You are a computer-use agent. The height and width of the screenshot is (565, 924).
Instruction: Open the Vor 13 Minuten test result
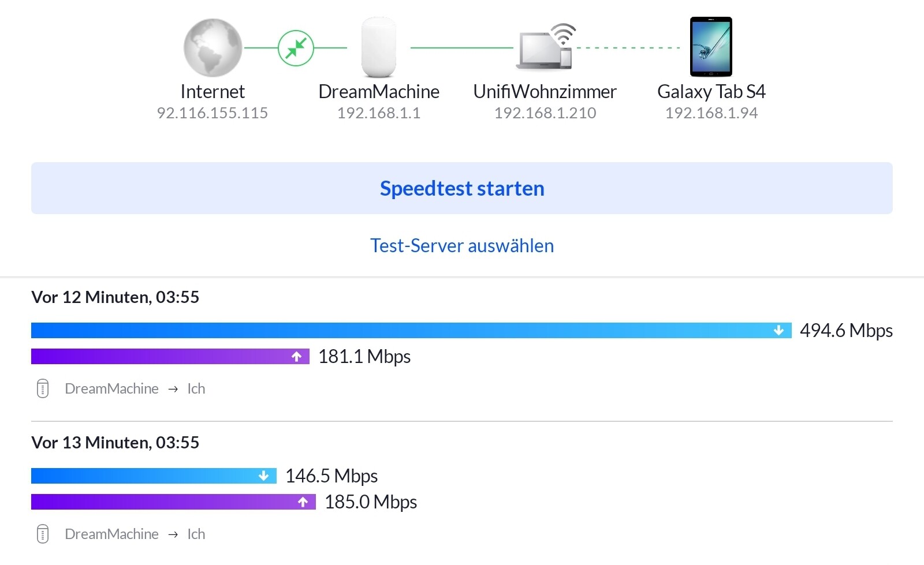(115, 443)
